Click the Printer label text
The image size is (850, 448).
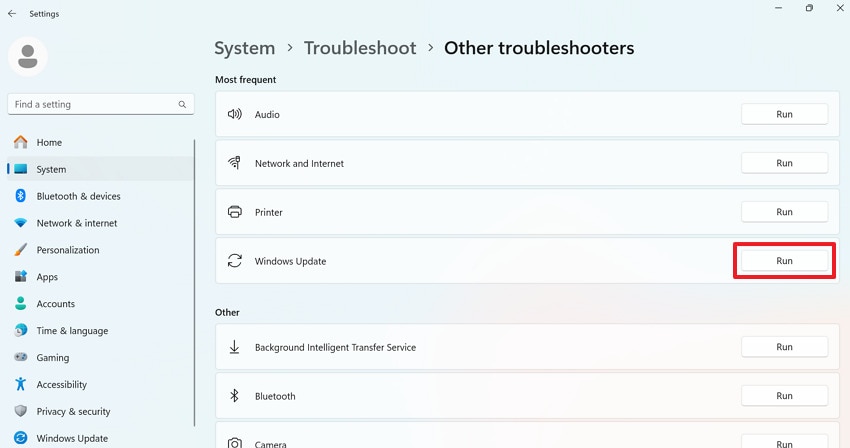coord(269,212)
